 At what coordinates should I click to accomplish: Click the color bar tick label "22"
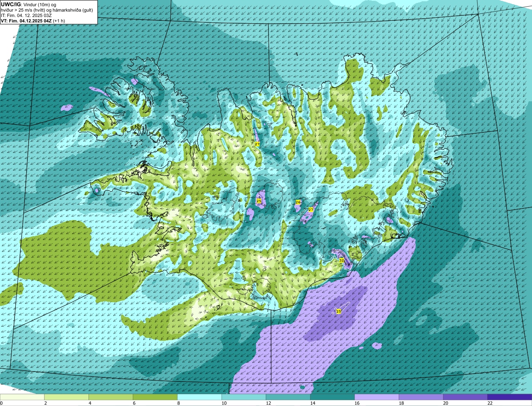(x=490, y=403)
